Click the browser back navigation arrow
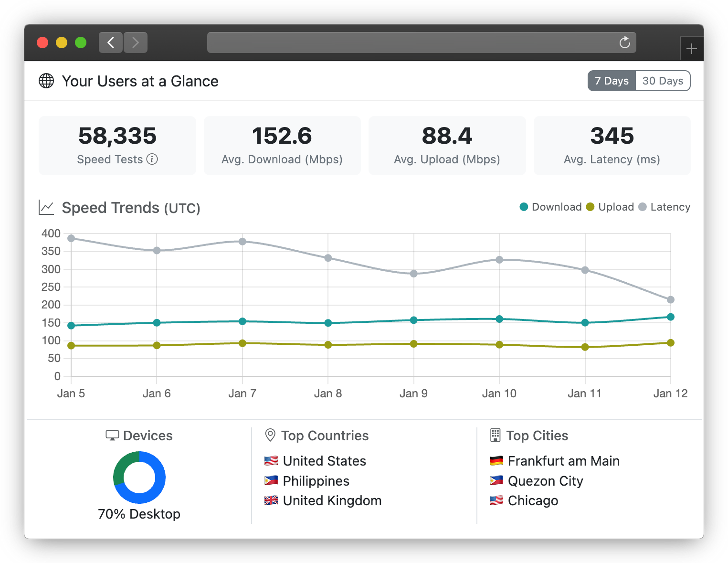 click(110, 42)
